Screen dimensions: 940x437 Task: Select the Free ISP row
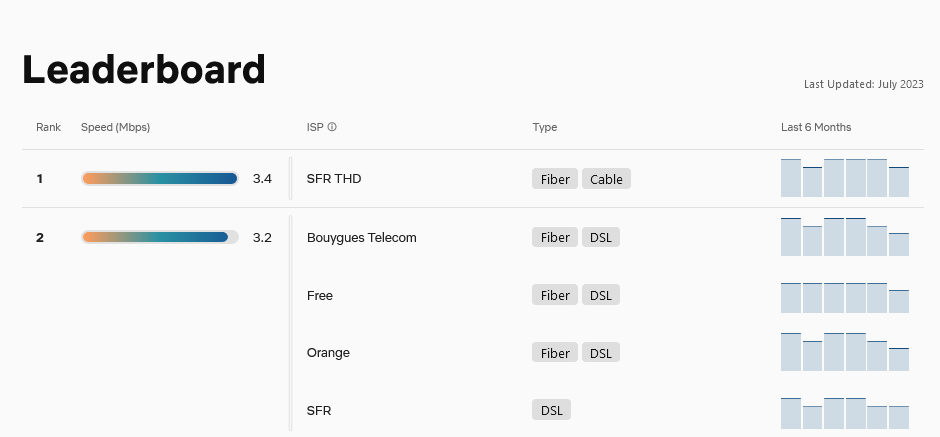pyautogui.click(x=320, y=295)
